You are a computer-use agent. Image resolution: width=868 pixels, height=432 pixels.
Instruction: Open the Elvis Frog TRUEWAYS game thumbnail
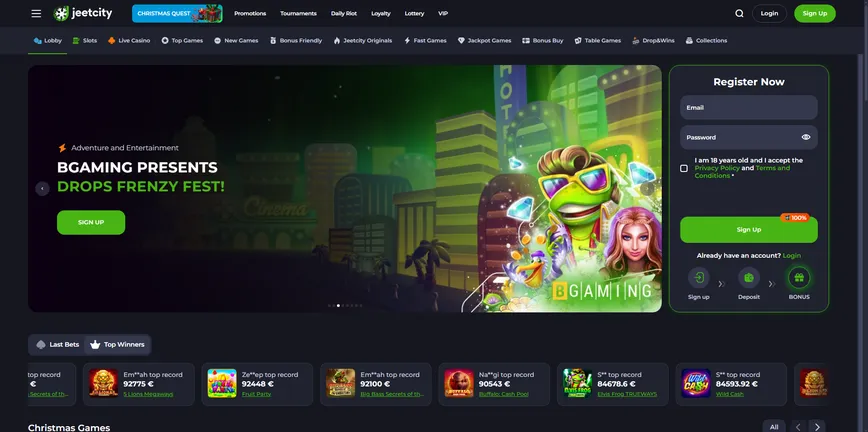point(577,383)
